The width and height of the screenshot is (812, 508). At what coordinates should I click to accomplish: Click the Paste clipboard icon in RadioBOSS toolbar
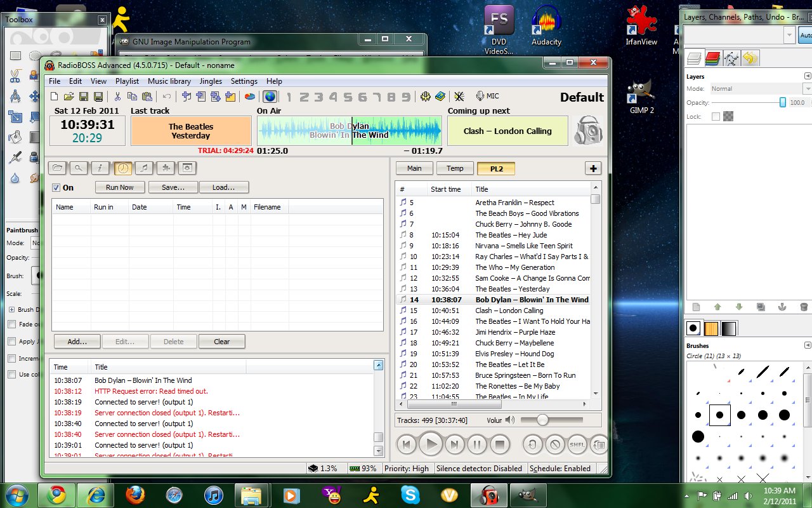[147, 97]
